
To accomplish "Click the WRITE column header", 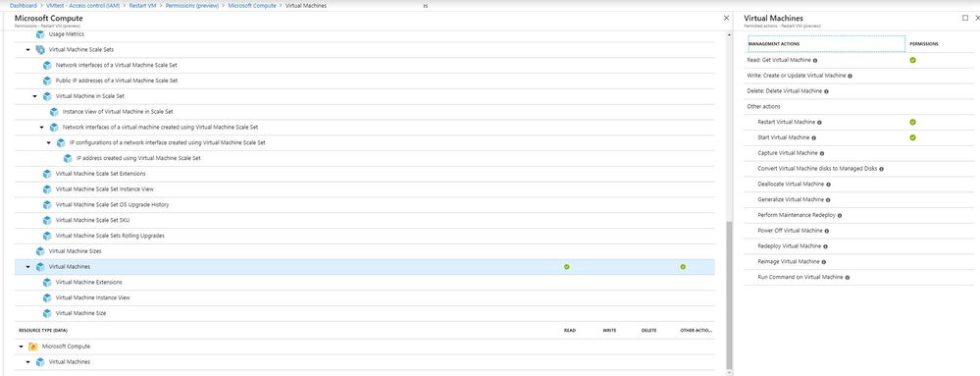I will [x=609, y=330].
